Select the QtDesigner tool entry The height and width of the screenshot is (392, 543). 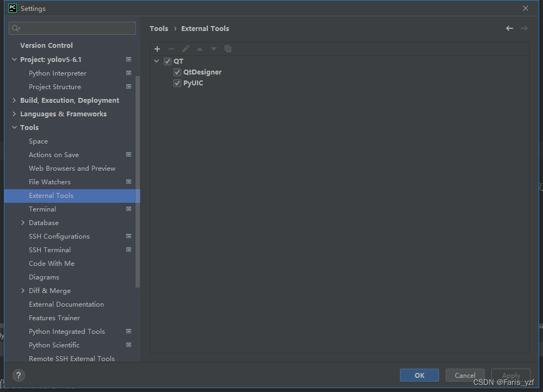(x=202, y=72)
